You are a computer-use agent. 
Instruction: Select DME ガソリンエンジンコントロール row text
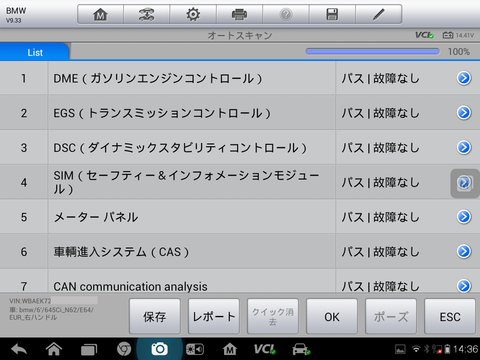pos(158,79)
